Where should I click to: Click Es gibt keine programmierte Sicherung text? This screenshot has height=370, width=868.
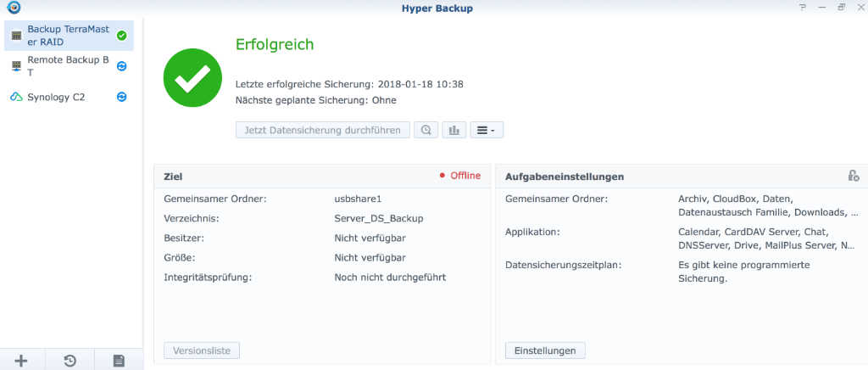pyautogui.click(x=744, y=272)
